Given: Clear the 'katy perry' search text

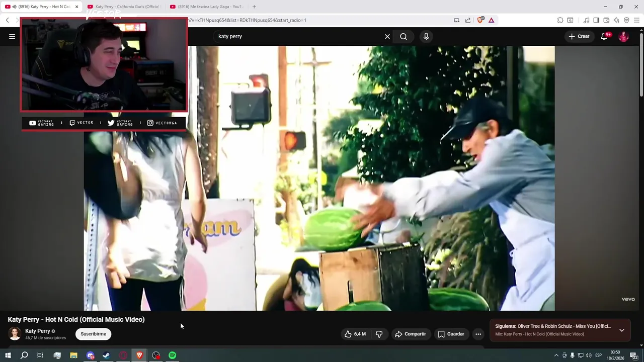Looking at the screenshot, I should (x=387, y=36).
